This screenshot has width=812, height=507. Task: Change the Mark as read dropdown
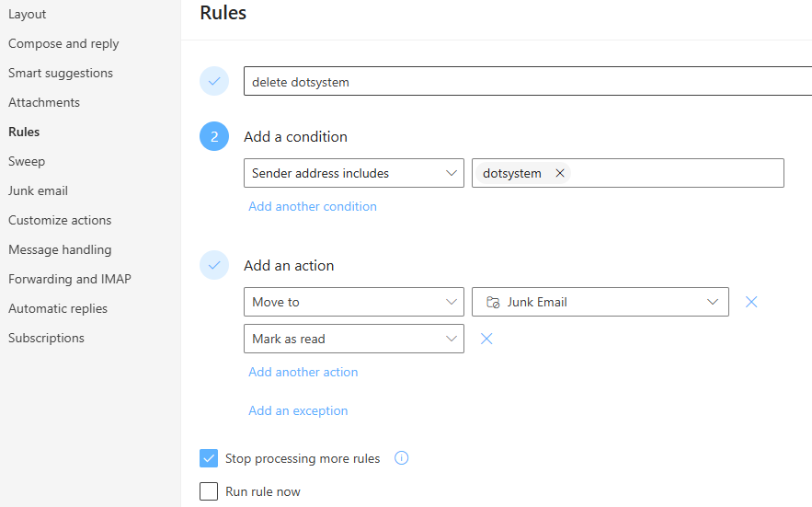tap(354, 339)
